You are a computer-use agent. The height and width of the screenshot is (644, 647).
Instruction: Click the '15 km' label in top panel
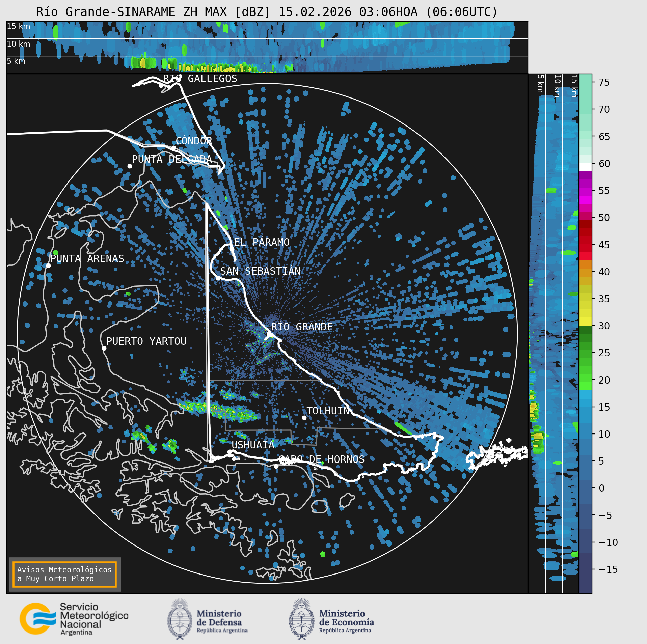18,26
